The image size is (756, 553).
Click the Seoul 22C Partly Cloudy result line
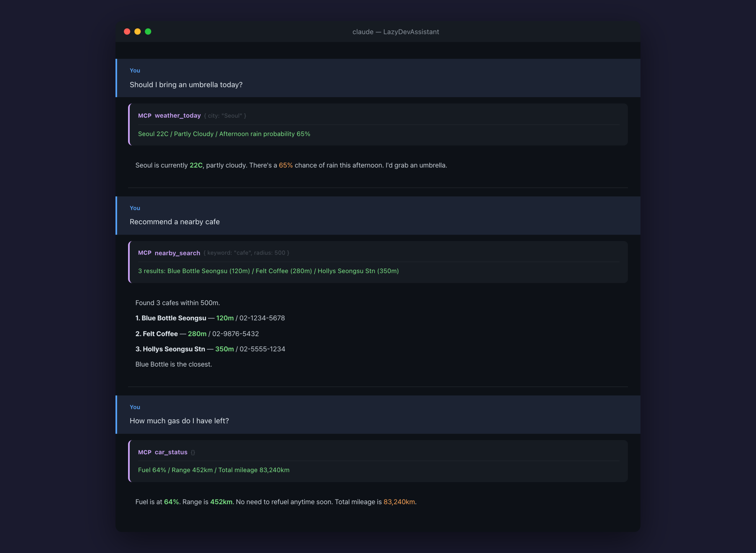pyautogui.click(x=224, y=134)
